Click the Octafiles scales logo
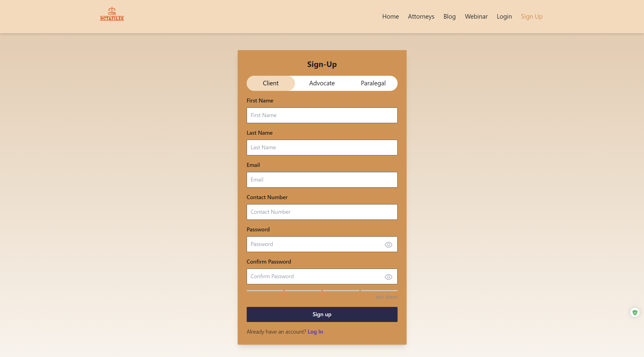The width and height of the screenshot is (644, 357). 112,14
